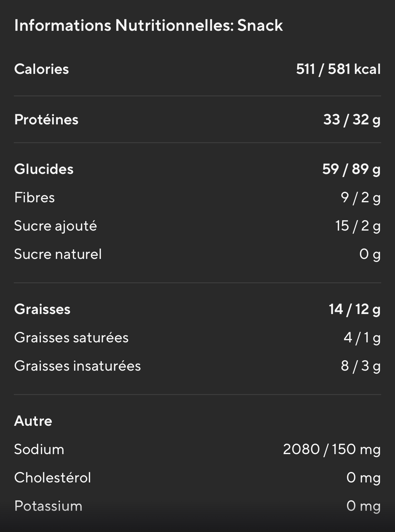
Task: Select the Glucides section label
Action: click(x=44, y=169)
